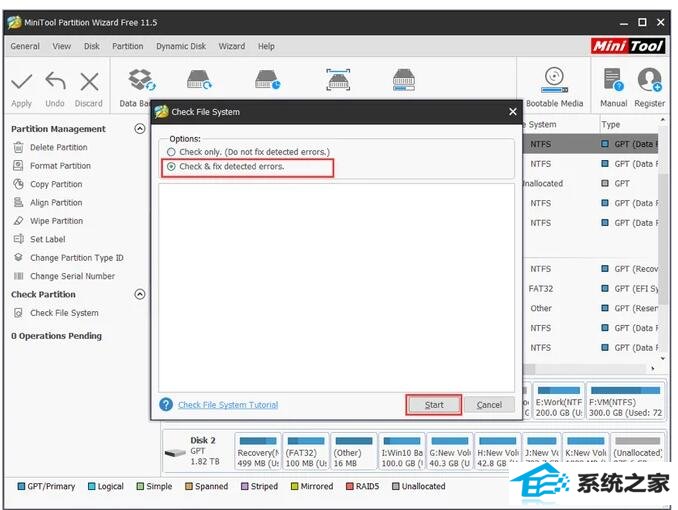The height and width of the screenshot is (510, 678).
Task: Select the (FAT32) 100 MB partition block
Action: pyautogui.click(x=306, y=452)
